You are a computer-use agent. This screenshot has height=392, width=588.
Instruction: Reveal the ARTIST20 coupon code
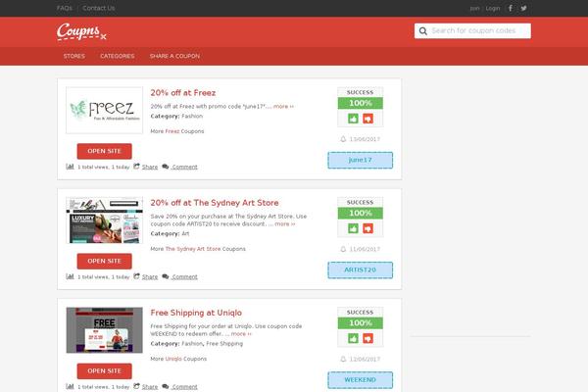tap(360, 270)
